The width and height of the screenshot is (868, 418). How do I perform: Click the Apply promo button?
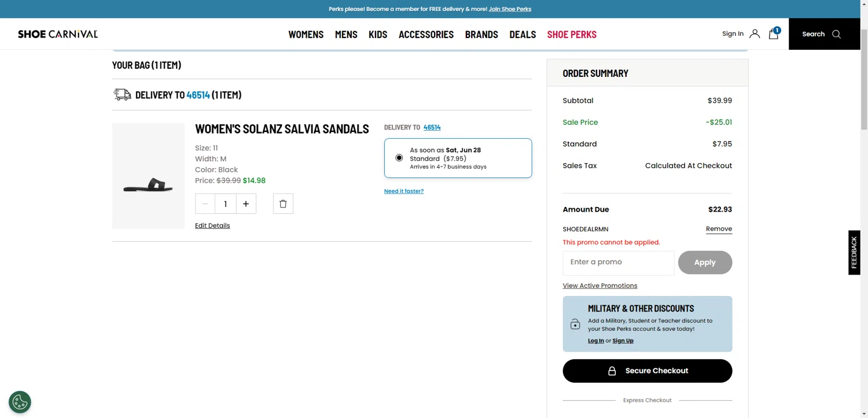pyautogui.click(x=705, y=262)
